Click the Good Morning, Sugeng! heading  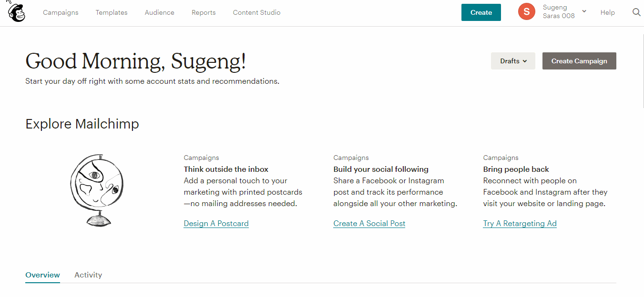point(136,61)
